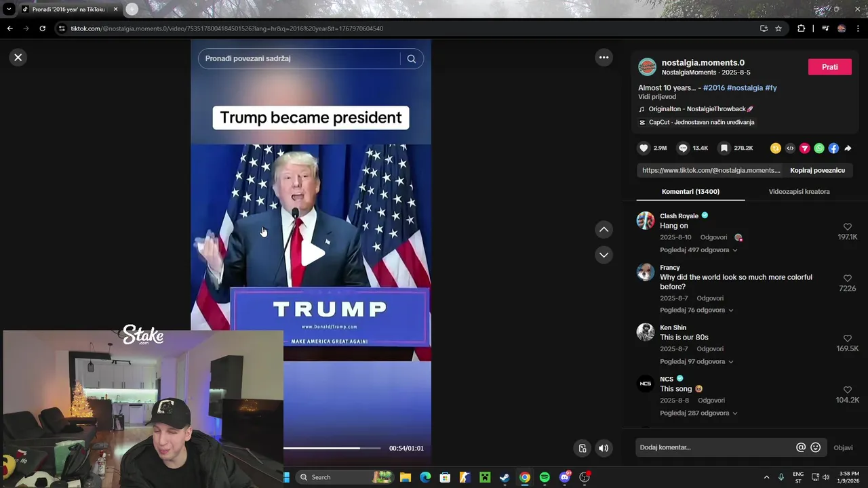This screenshot has height=488, width=868.
Task: Open Chrome tab search dropdown
Action: pyautogui.click(x=9, y=9)
